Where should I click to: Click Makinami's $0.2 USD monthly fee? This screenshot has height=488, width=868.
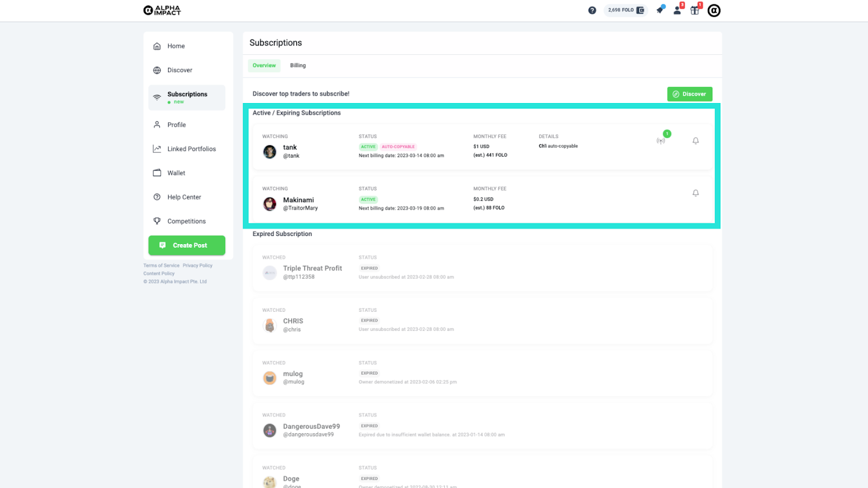[483, 199]
